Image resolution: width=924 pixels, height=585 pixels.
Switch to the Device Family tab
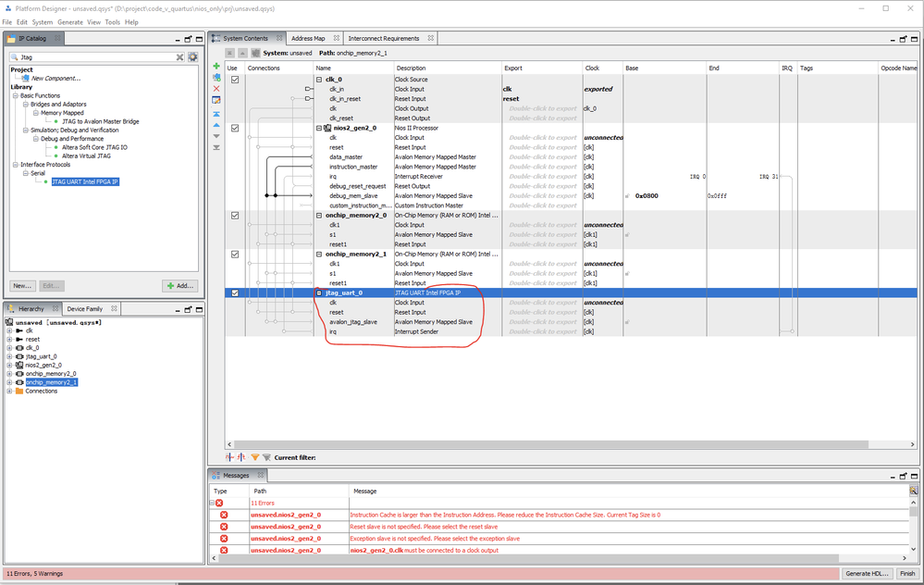[x=85, y=309]
